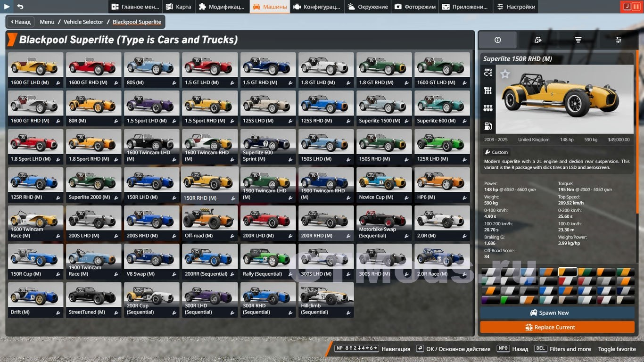Pick the purple and black paint swatch
The width and height of the screenshot is (644, 362).
(490, 300)
